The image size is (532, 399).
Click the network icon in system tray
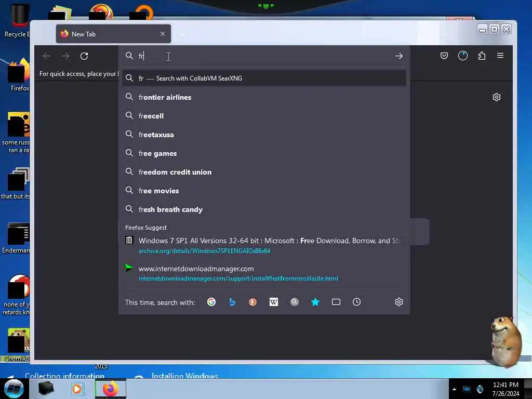(467, 389)
